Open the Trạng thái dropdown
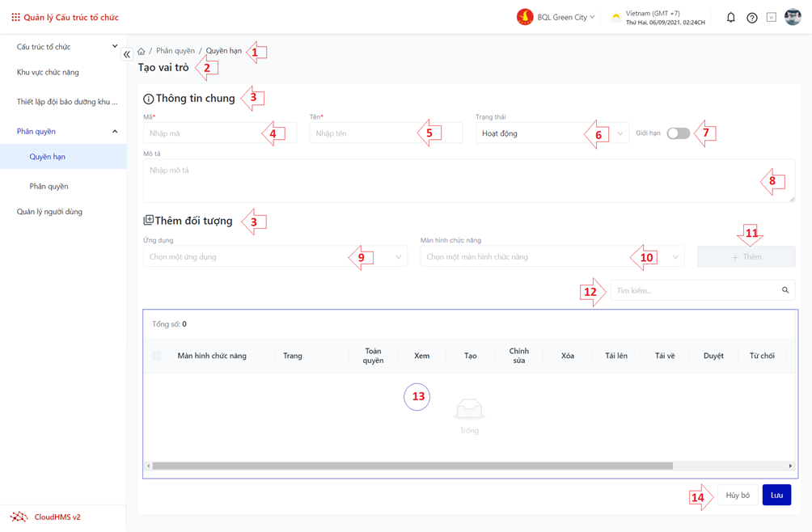Screen dimensions: 812x532 pyautogui.click(x=552, y=133)
